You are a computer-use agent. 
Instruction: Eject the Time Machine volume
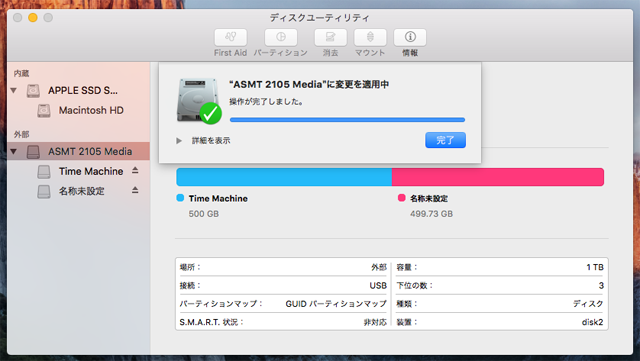pyautogui.click(x=135, y=171)
